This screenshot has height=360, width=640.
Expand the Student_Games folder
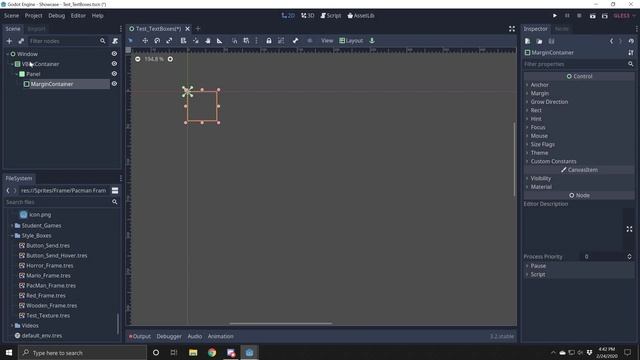click(12, 225)
